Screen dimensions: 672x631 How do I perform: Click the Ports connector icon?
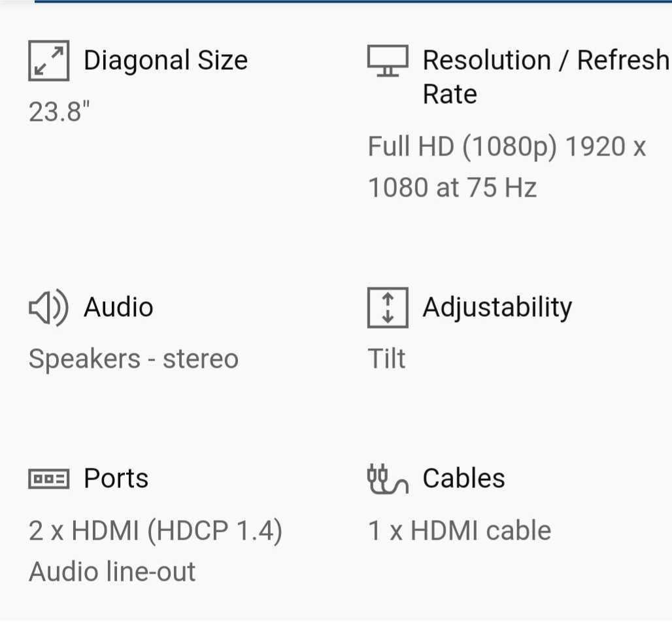48,479
